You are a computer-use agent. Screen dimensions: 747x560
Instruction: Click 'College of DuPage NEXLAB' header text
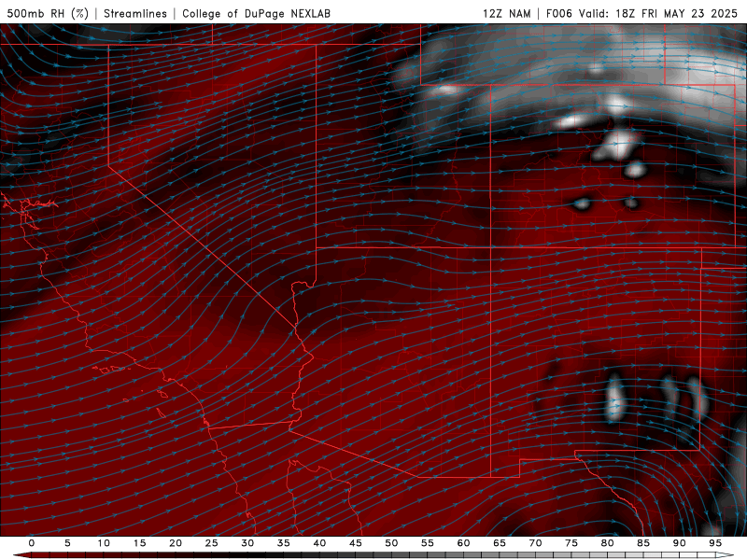[x=256, y=13]
